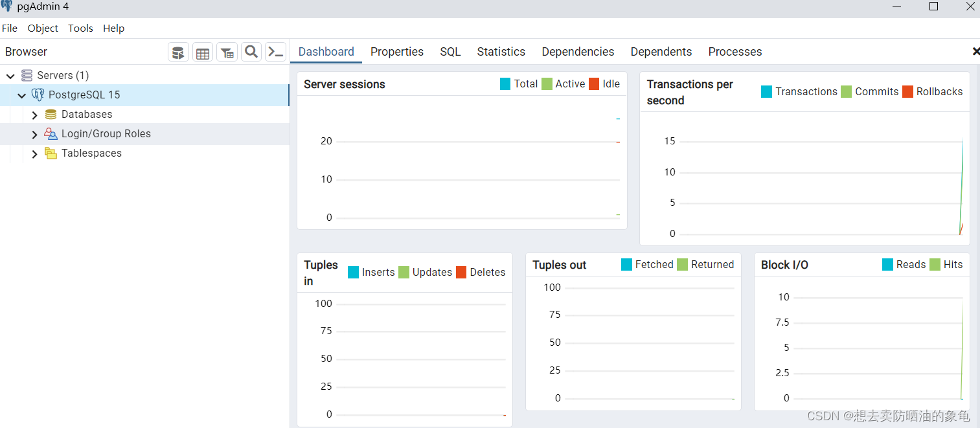The image size is (980, 428).
Task: Click the PostgreSQL elephant icon beside PostgreSQL 15
Action: (38, 95)
